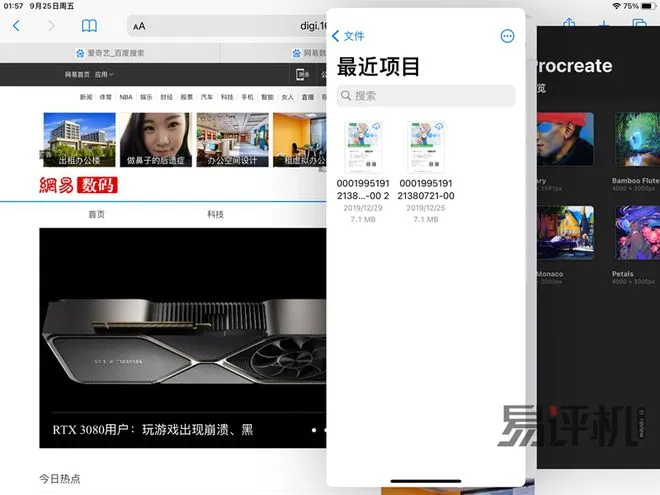The width and height of the screenshot is (660, 495).
Task: Open the red-cap portrait artwork in Procreate
Action: [x=565, y=139]
